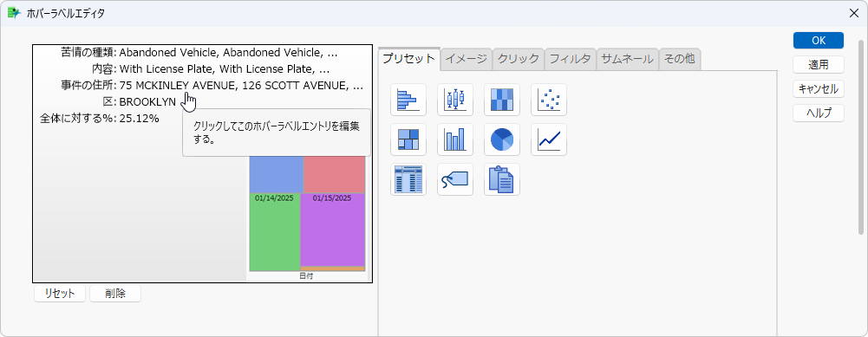
Task: Choose the treemap preset icon
Action: (x=408, y=139)
